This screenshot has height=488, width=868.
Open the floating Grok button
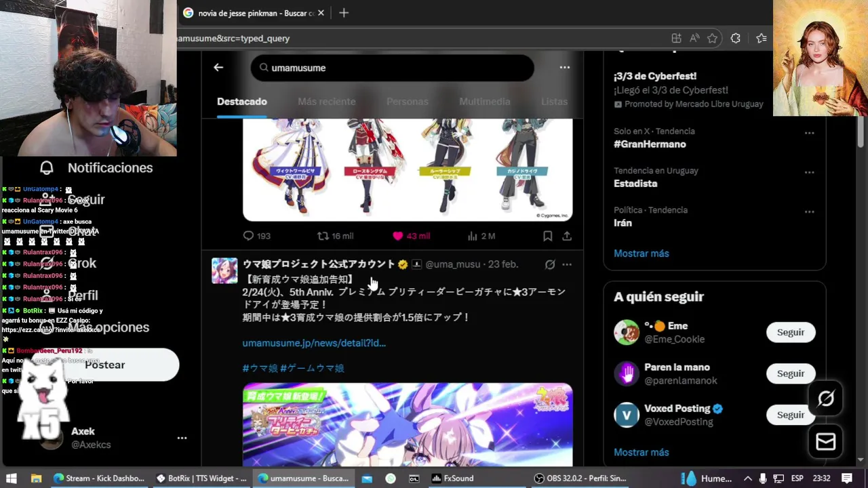[x=825, y=399]
